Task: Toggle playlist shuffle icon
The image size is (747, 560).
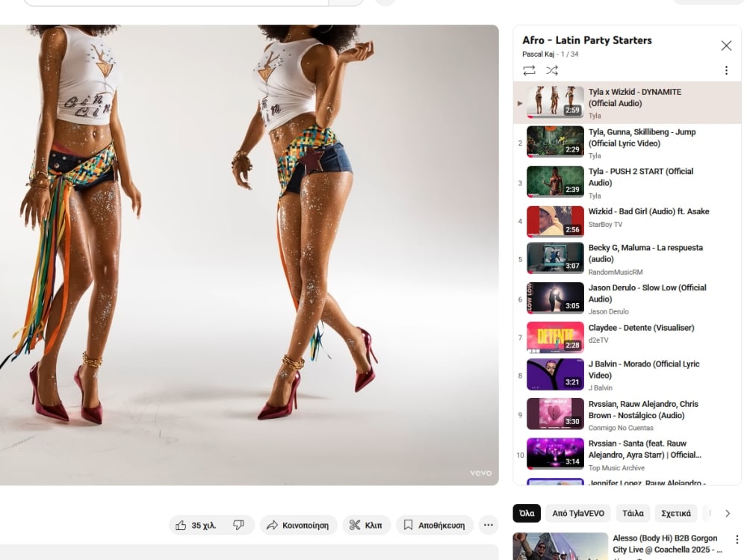Action: click(x=552, y=70)
